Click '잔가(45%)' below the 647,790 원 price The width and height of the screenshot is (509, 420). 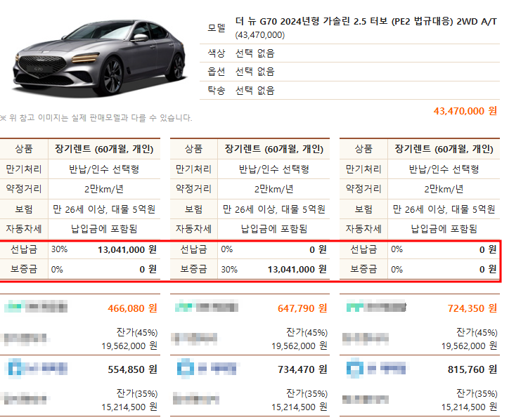[307, 332]
